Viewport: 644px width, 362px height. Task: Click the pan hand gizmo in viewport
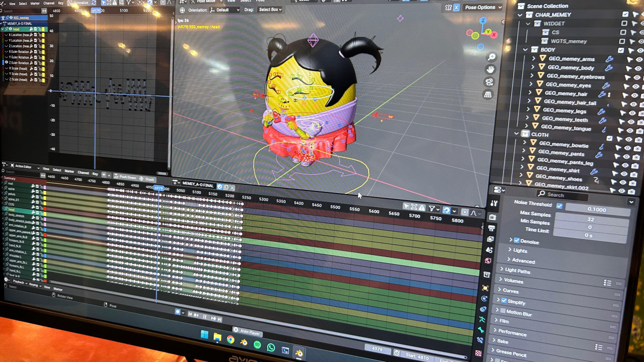(490, 69)
